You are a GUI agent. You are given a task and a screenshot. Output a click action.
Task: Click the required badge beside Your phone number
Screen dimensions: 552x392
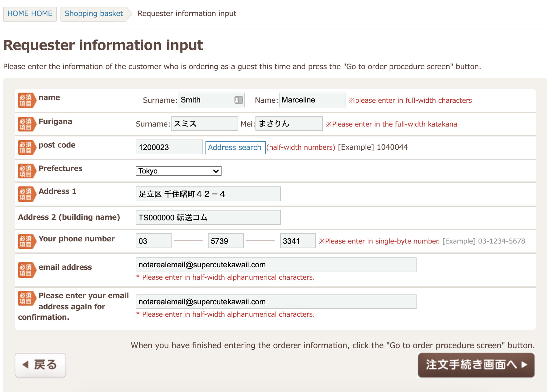click(x=27, y=241)
